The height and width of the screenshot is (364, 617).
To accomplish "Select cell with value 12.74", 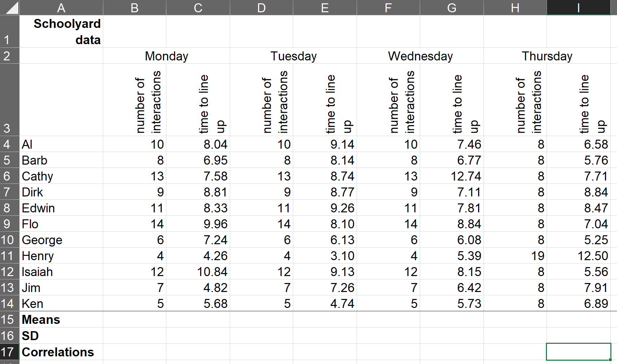I will (452, 176).
